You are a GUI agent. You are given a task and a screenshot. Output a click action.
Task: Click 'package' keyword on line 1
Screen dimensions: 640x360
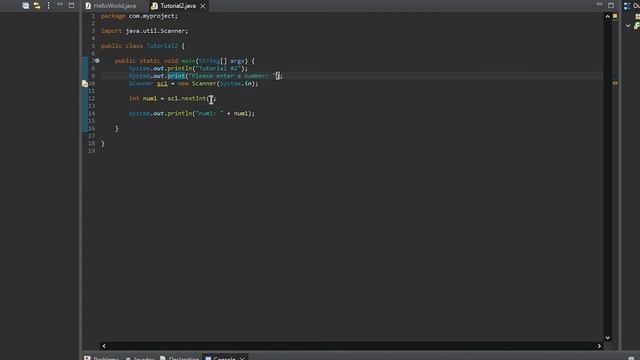click(113, 16)
